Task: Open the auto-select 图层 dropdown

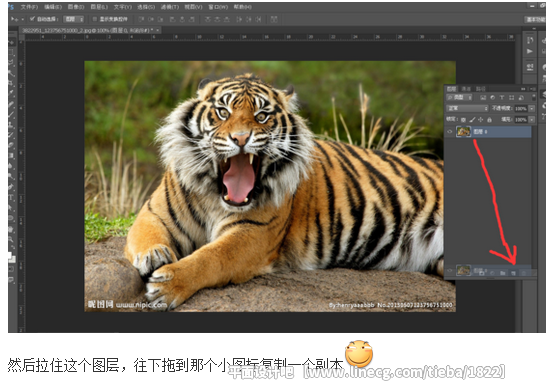Action: click(x=74, y=19)
